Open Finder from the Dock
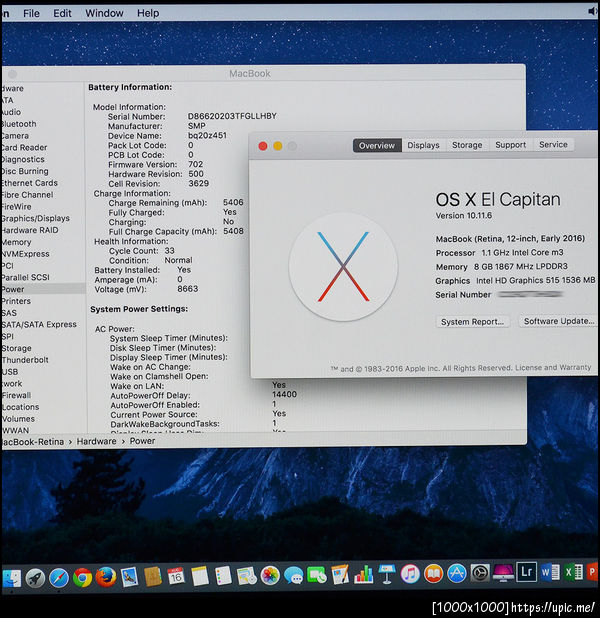Image resolution: width=600 pixels, height=618 pixels. pyautogui.click(x=11, y=578)
